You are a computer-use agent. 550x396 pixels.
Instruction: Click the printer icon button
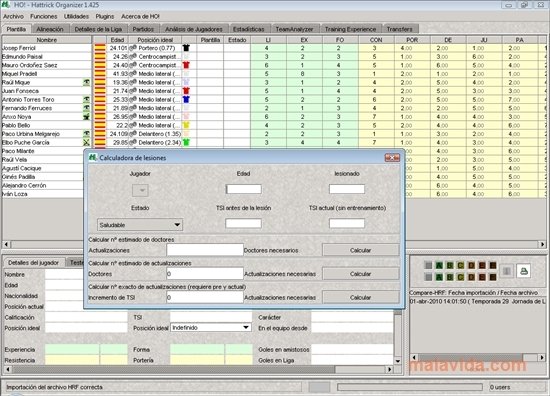click(523, 271)
